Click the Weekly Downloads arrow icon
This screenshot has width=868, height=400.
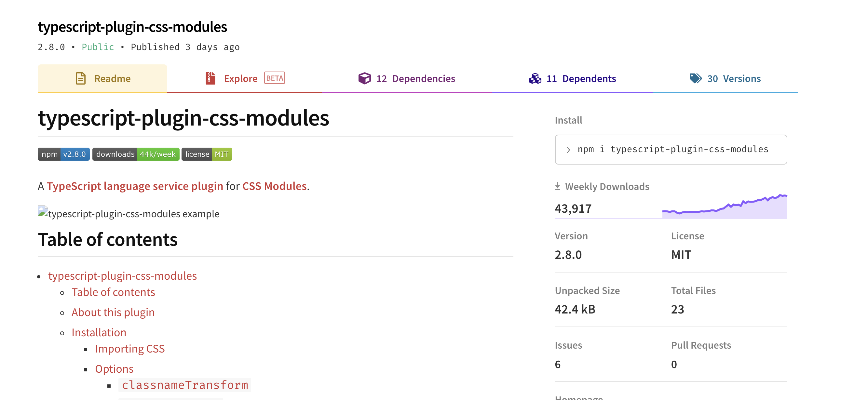tap(558, 186)
